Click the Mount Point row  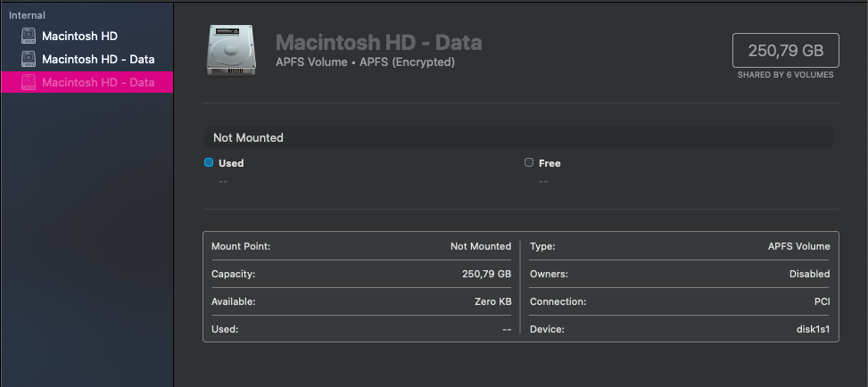(360, 246)
